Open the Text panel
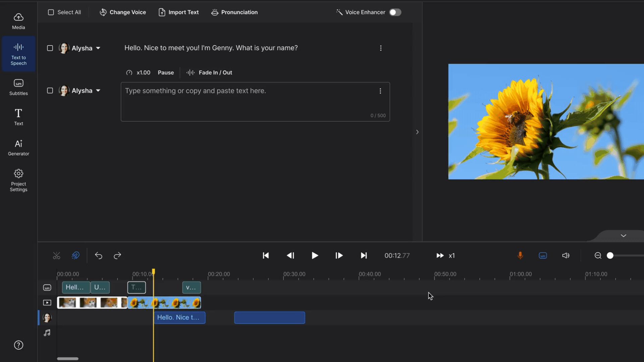Screen dimensions: 644x362 18,117
